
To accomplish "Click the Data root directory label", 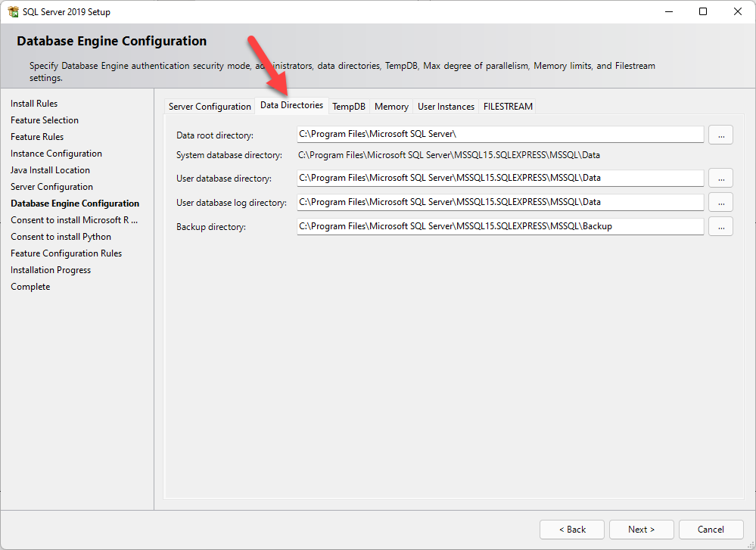I will (x=215, y=135).
